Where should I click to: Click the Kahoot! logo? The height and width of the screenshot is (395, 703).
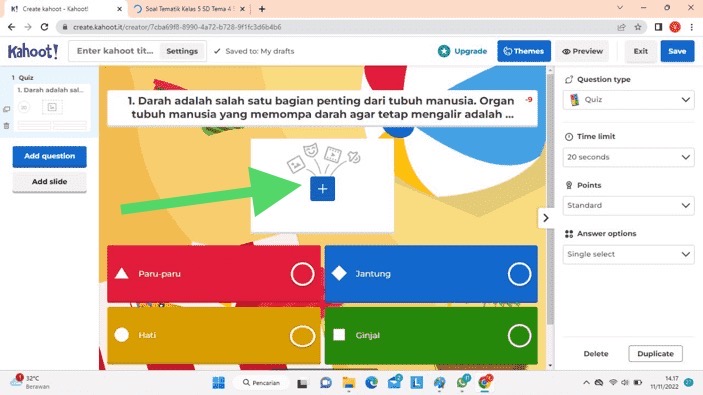[33, 51]
